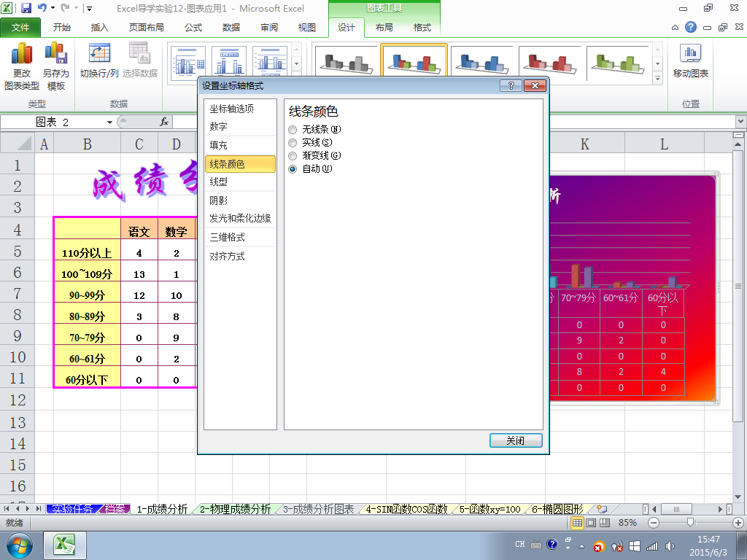Screen dimensions: 747x560
Task: Switch to the Formulas (公式) ribbon tab
Action: [x=193, y=28]
